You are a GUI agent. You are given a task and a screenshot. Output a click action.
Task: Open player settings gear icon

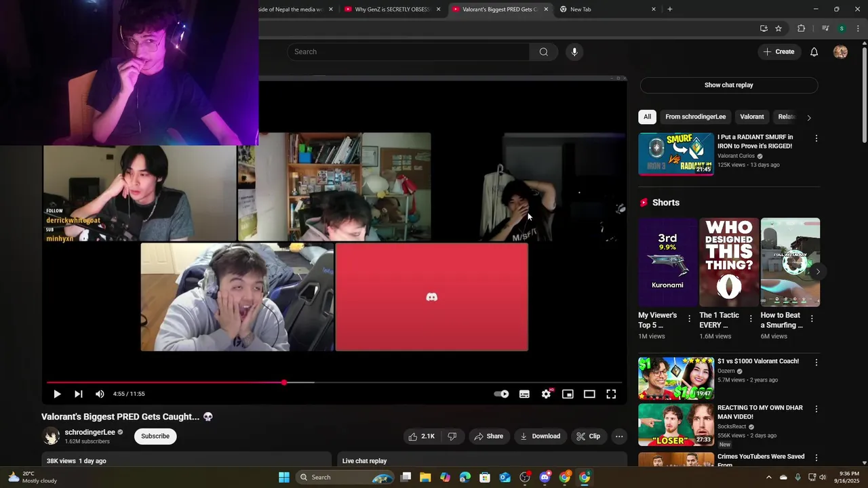pos(546,394)
